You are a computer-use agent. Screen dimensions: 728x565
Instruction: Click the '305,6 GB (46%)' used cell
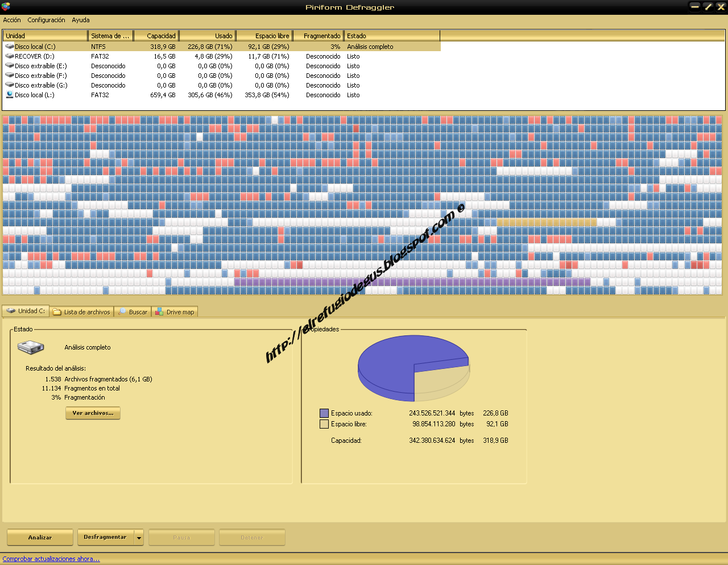coord(210,95)
